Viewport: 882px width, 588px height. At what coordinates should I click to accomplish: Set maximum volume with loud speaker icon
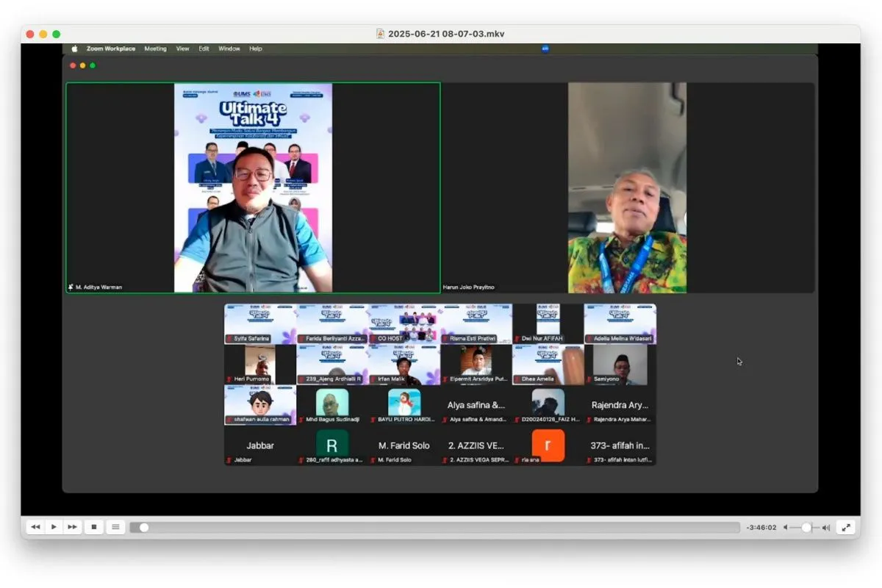(x=826, y=528)
